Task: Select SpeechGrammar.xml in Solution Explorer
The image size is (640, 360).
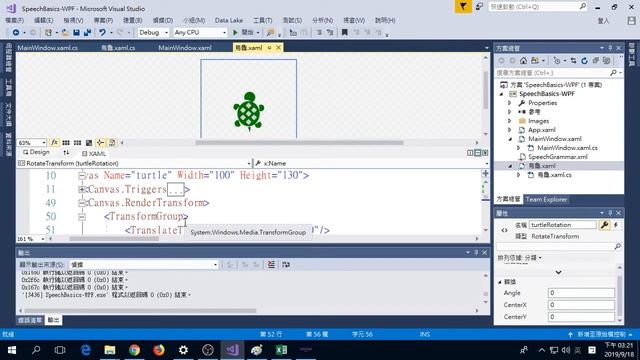Action: (558, 157)
